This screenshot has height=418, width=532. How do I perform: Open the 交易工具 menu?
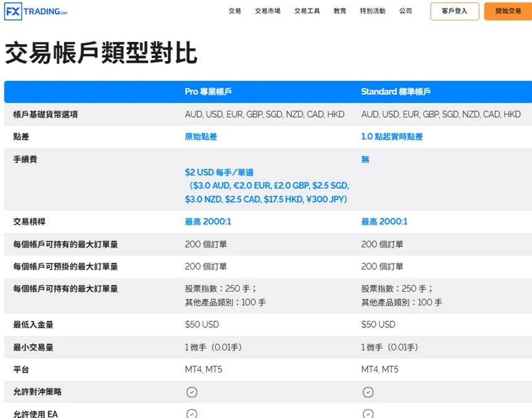point(307,11)
